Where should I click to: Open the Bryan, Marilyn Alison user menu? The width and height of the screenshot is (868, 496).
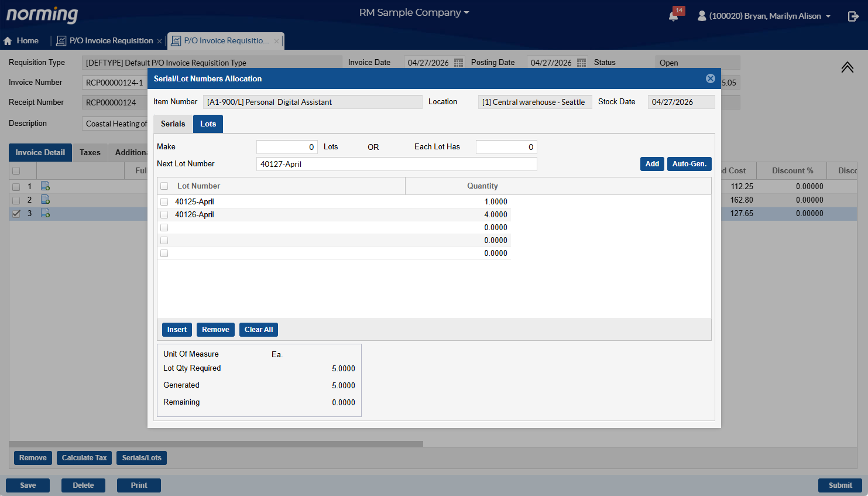pyautogui.click(x=764, y=16)
